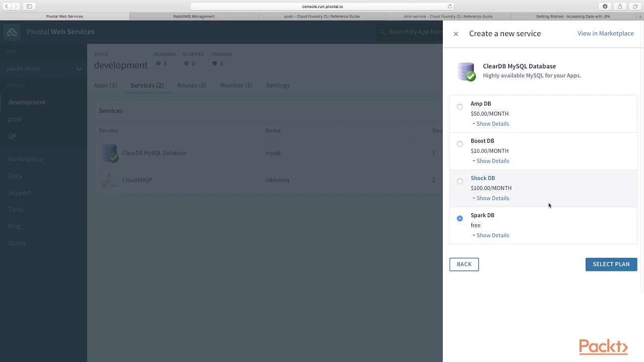Image resolution: width=644 pixels, height=362 pixels.
Task: Toggle the Safari sidebar button
Action: coord(29,6)
